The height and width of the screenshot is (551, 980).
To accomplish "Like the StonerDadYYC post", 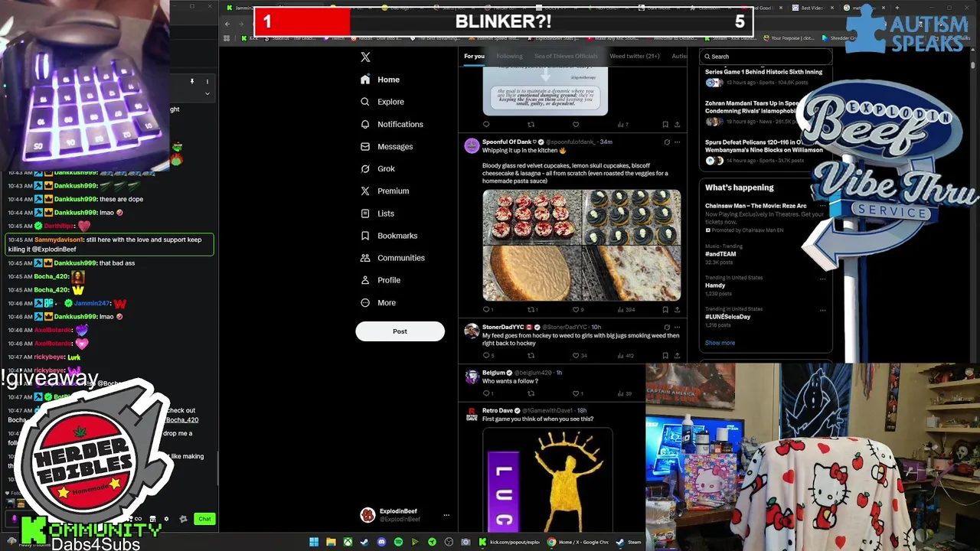I will tap(576, 356).
